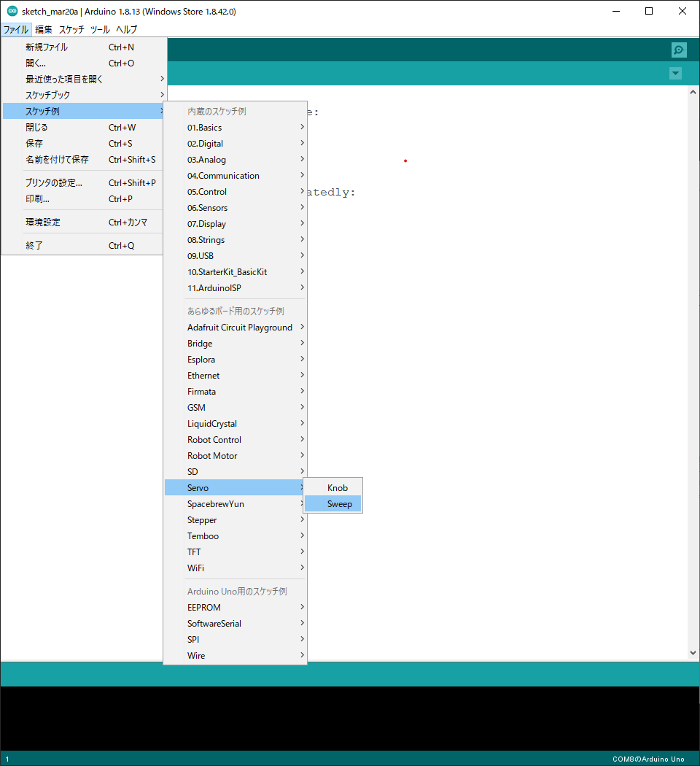Viewport: 700px width, 766px height.
Task: Maximize the Arduino window
Action: click(649, 11)
